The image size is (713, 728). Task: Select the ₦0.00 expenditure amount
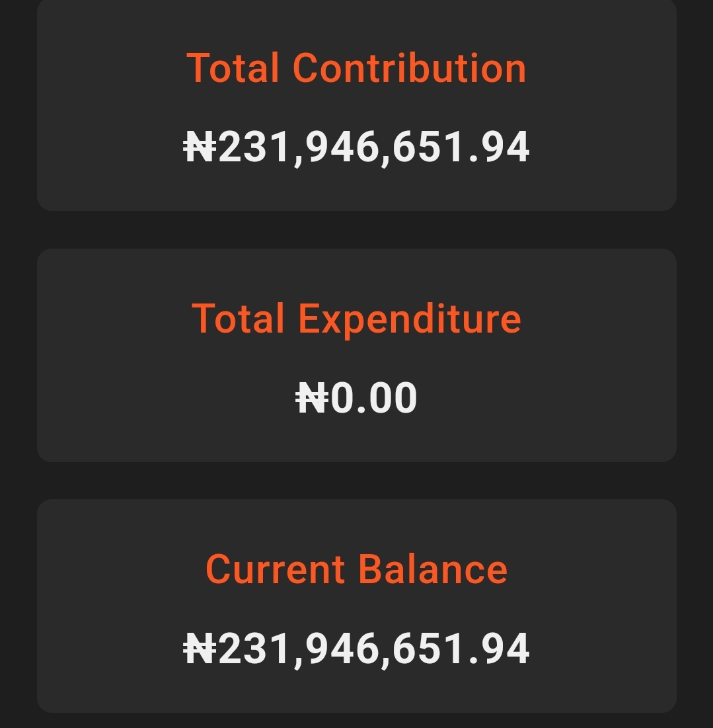(x=357, y=398)
